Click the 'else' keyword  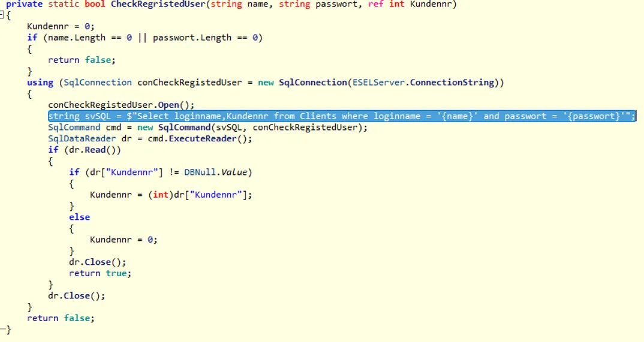coord(79,217)
